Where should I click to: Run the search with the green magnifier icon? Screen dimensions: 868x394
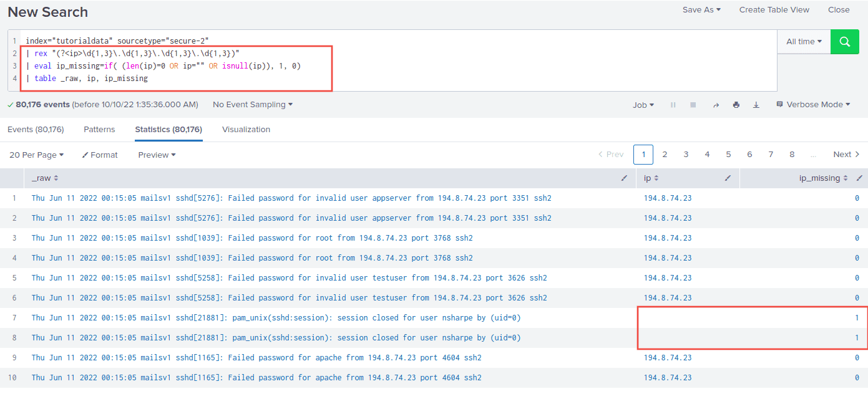coord(845,41)
